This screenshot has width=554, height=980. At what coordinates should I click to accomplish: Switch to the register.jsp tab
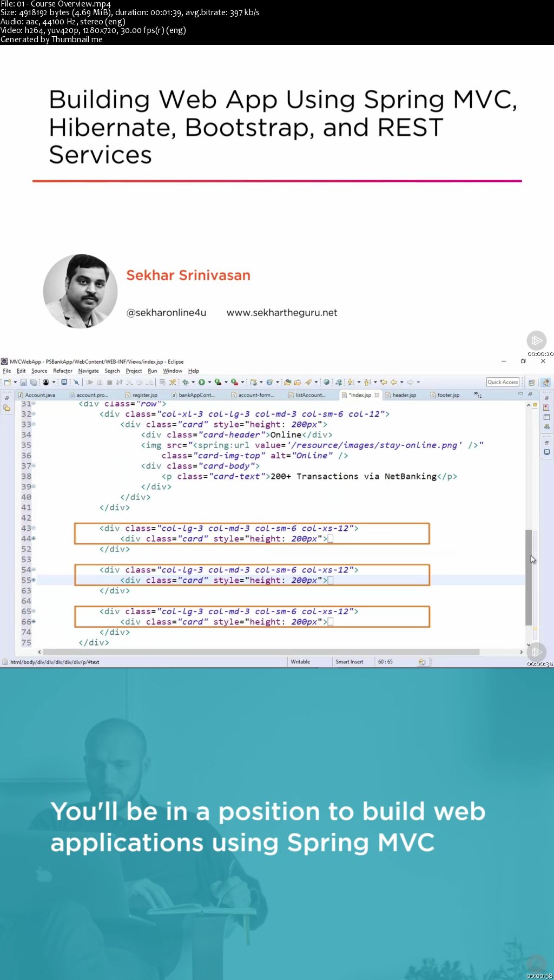pyautogui.click(x=141, y=395)
